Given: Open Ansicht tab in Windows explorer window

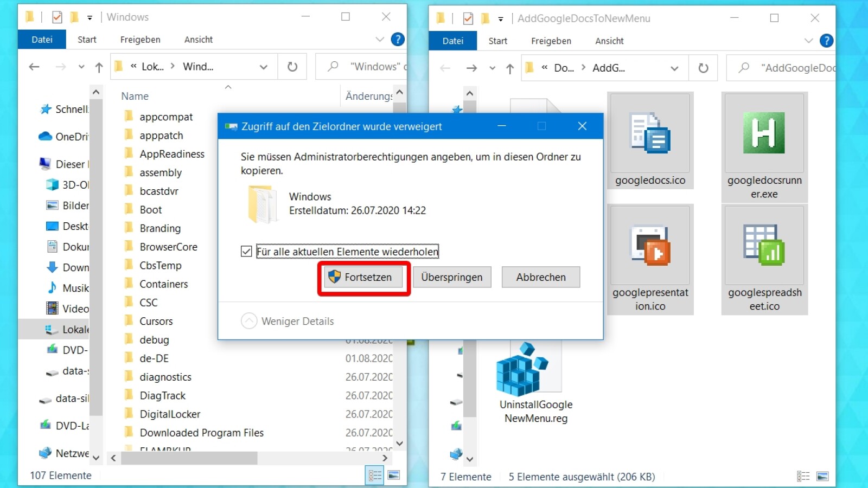Looking at the screenshot, I should (199, 40).
